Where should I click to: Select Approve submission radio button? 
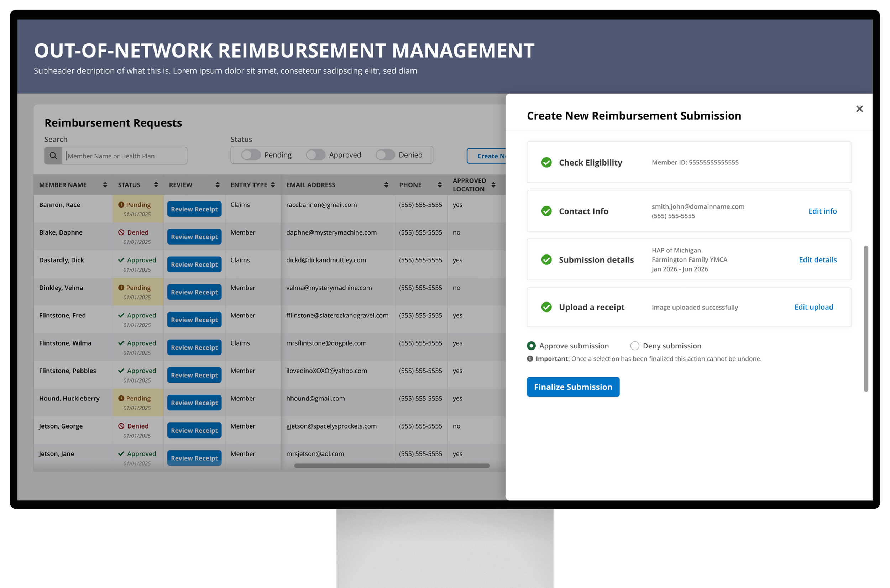[531, 346]
